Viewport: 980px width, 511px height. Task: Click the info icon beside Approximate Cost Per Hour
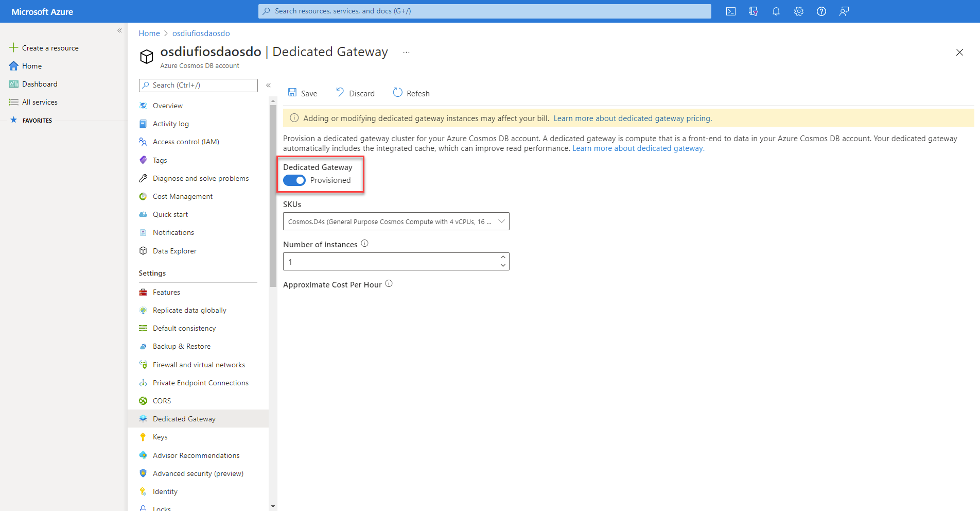tap(389, 283)
